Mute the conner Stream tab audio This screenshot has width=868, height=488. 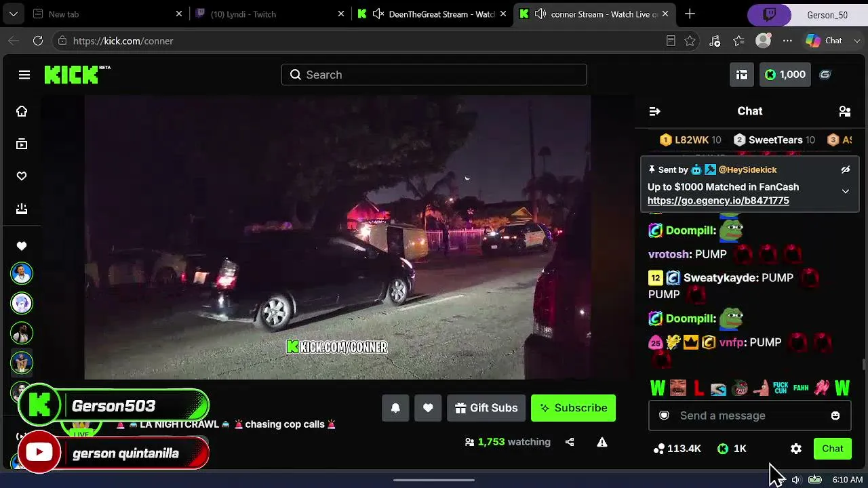(540, 14)
